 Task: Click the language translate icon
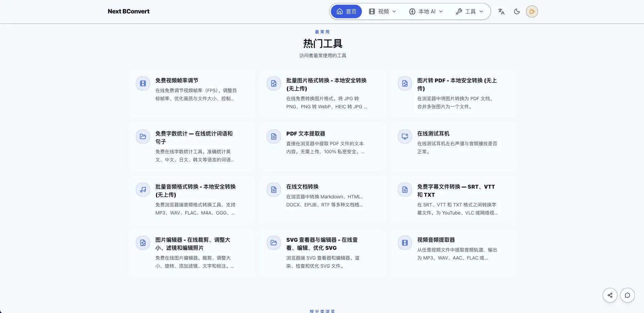point(501,11)
